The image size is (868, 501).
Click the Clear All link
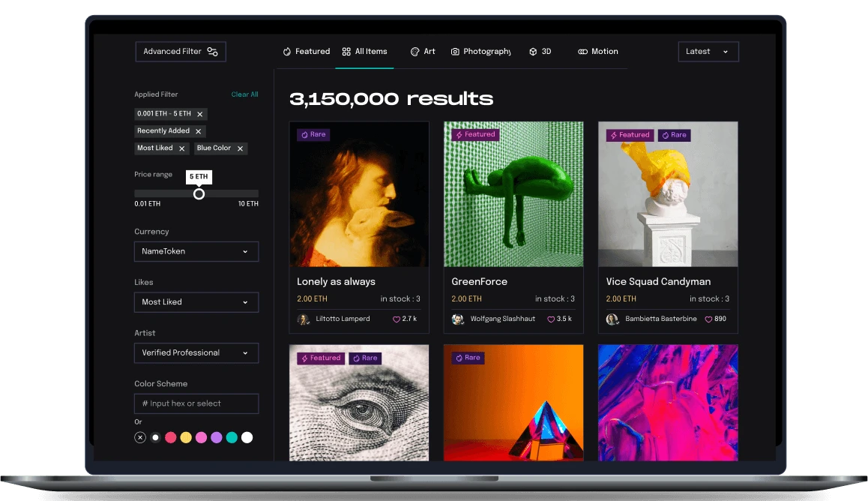pyautogui.click(x=244, y=94)
